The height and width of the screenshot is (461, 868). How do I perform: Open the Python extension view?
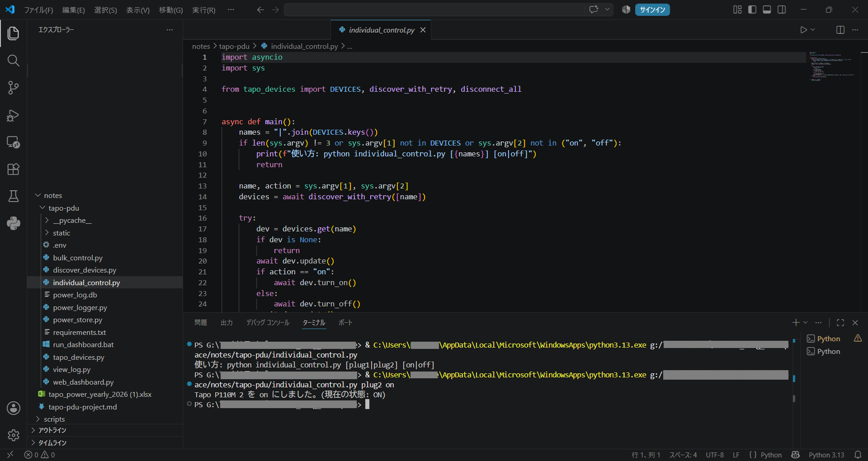click(x=14, y=223)
